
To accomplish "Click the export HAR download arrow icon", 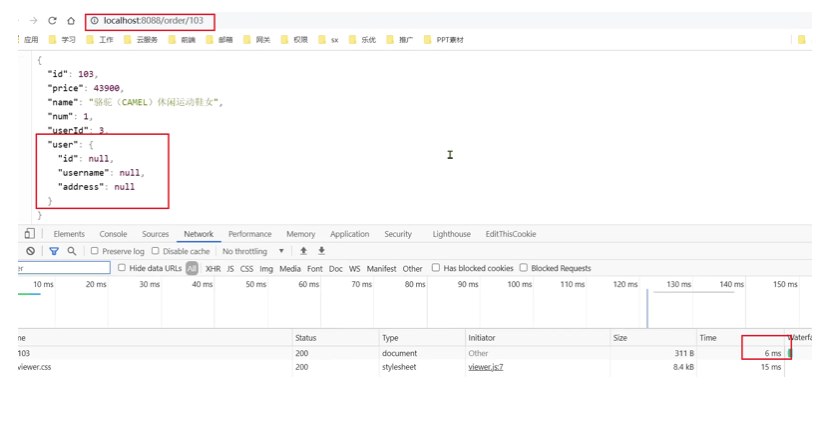I will [x=321, y=251].
